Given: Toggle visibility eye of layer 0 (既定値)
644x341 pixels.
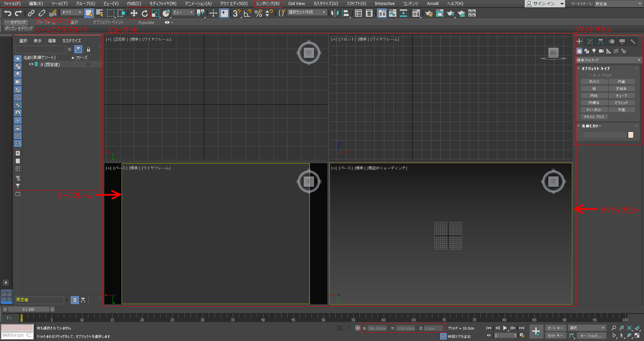Looking at the screenshot, I should (x=31, y=64).
